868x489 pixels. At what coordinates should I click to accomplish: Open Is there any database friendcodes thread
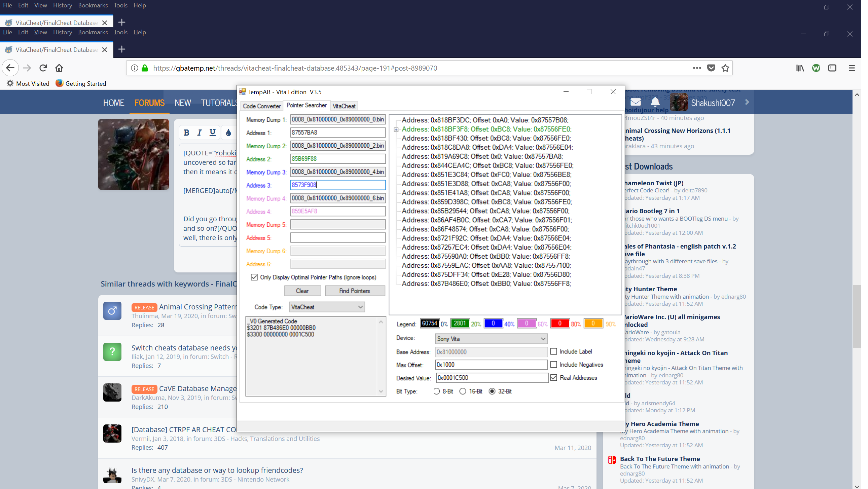coord(217,471)
